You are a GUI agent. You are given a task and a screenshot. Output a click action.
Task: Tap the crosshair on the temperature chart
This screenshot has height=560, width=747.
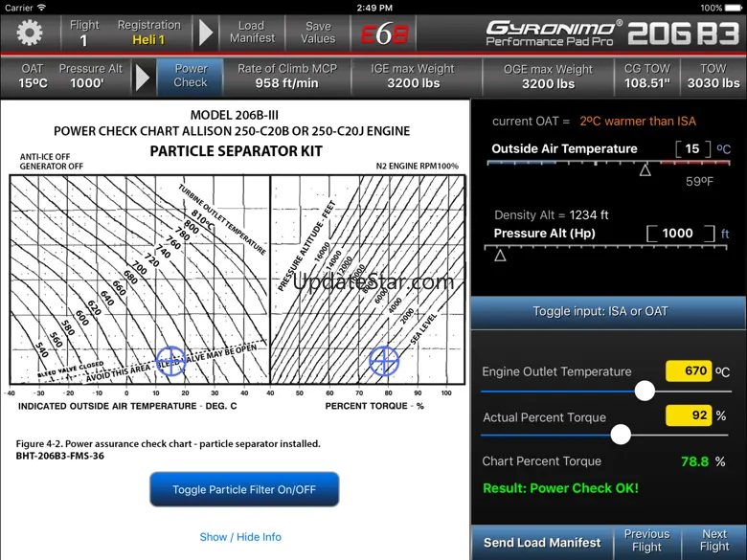(x=170, y=361)
